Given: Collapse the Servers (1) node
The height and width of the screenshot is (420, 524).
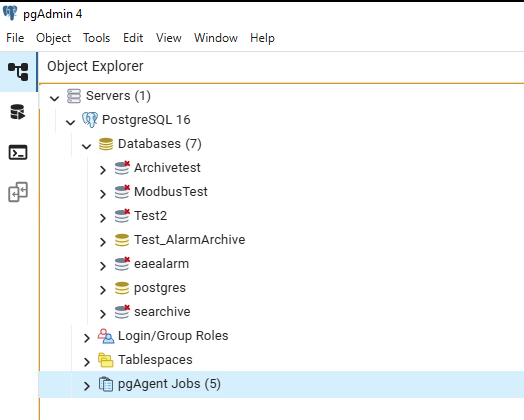Looking at the screenshot, I should pyautogui.click(x=54, y=98).
